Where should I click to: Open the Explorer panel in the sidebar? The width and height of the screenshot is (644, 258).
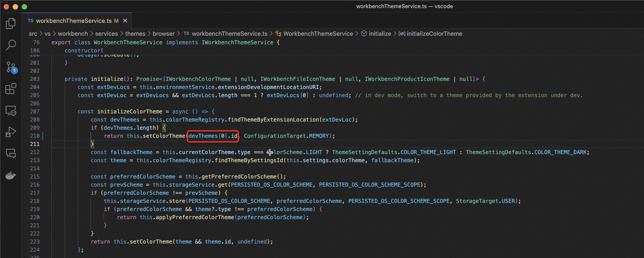coord(10,23)
